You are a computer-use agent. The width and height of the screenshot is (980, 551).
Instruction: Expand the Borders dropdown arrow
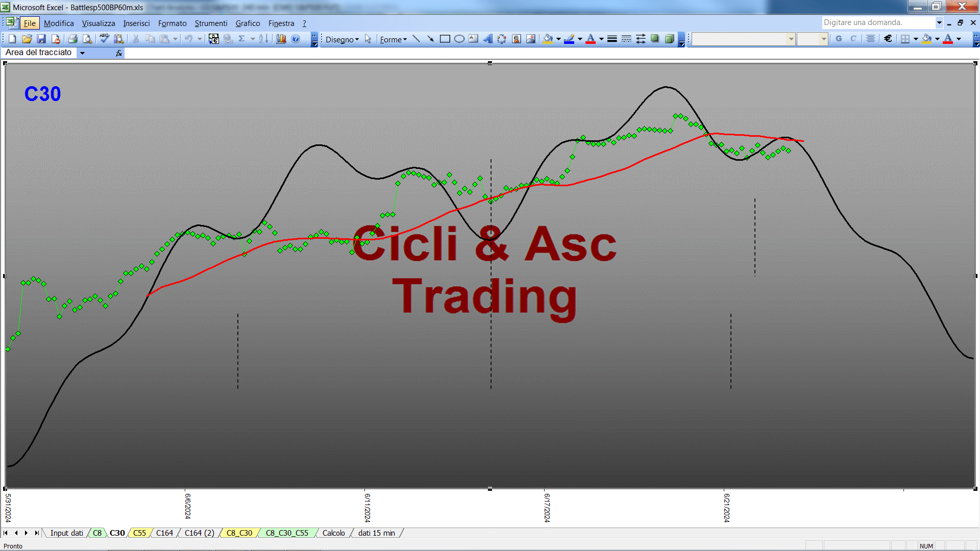click(916, 39)
